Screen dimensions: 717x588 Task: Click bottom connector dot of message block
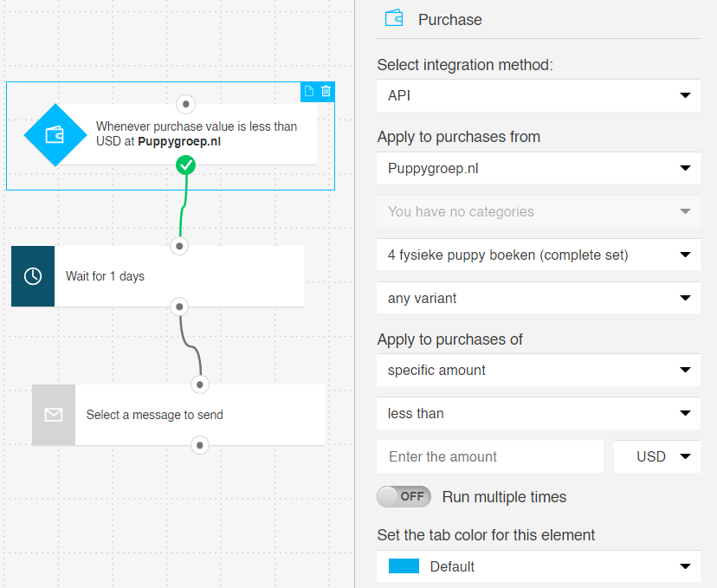pyautogui.click(x=200, y=445)
